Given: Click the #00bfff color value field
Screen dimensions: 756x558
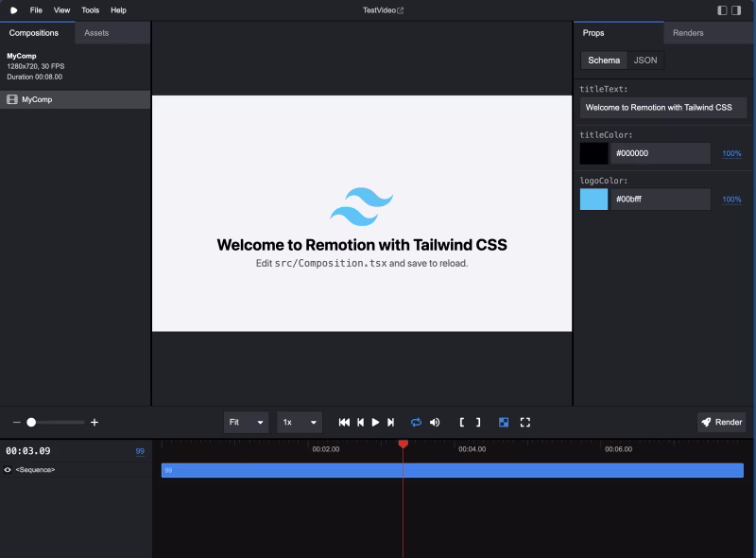Looking at the screenshot, I should (x=661, y=200).
